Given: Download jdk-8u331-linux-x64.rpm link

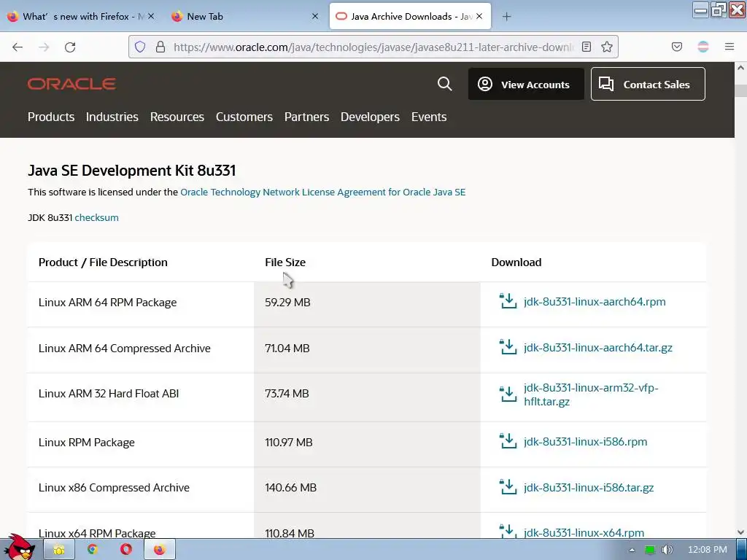Looking at the screenshot, I should [x=584, y=532].
